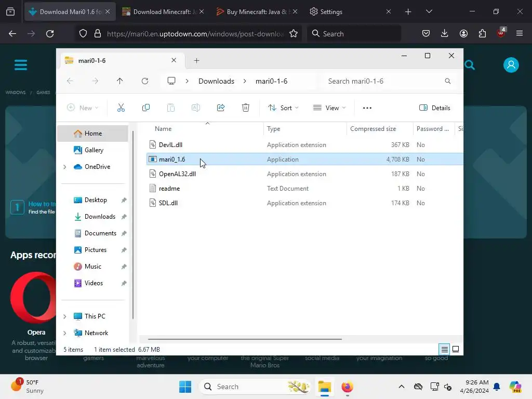The width and height of the screenshot is (532, 399).
Task: Open Desktop in quick access
Action: click(92, 200)
